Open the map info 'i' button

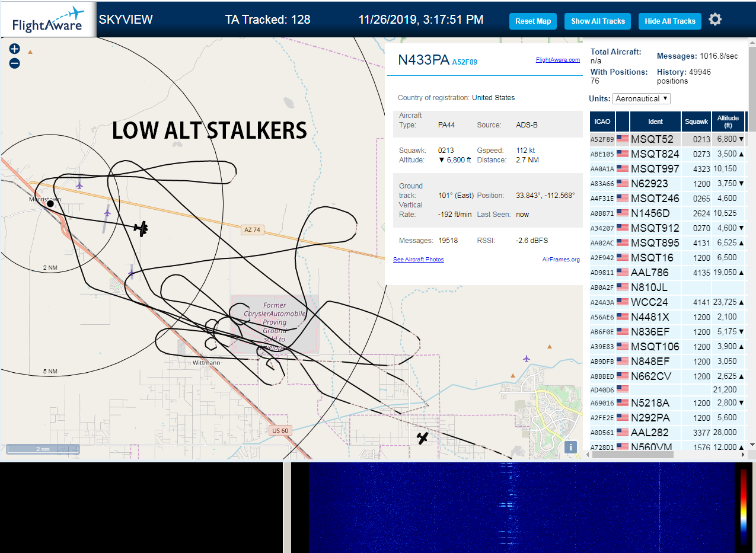tap(570, 447)
